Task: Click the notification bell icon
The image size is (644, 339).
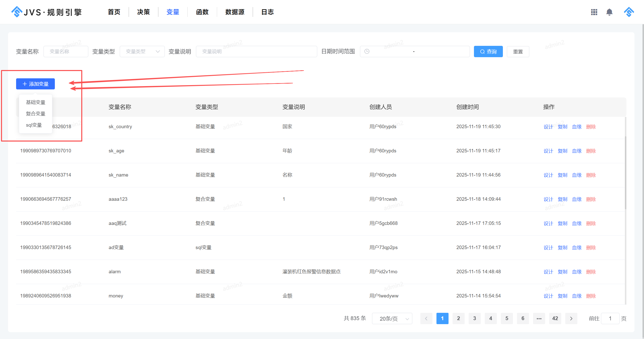Action: (x=609, y=12)
